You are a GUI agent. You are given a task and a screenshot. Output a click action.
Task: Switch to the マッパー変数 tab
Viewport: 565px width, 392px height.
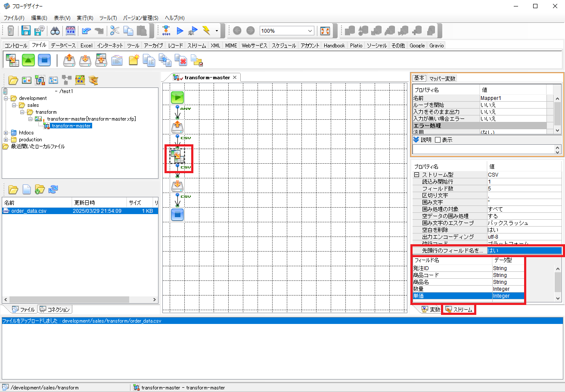click(x=442, y=78)
